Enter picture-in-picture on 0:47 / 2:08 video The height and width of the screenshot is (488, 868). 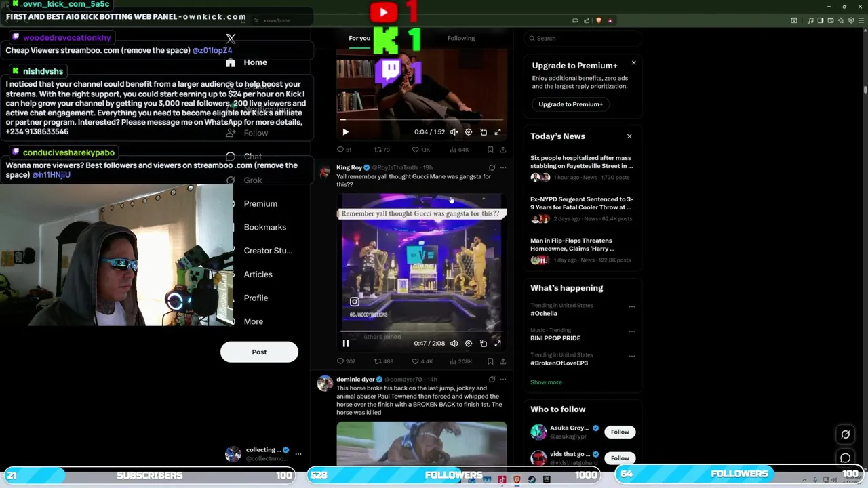click(x=484, y=344)
